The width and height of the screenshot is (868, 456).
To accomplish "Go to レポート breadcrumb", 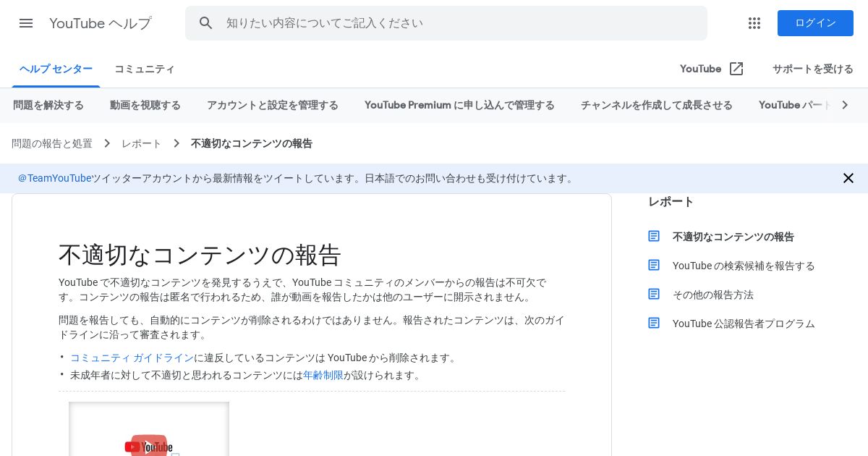I will pyautogui.click(x=142, y=143).
